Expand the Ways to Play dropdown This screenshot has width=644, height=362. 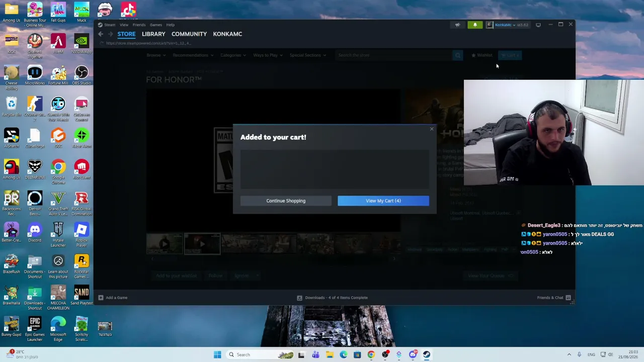267,55
